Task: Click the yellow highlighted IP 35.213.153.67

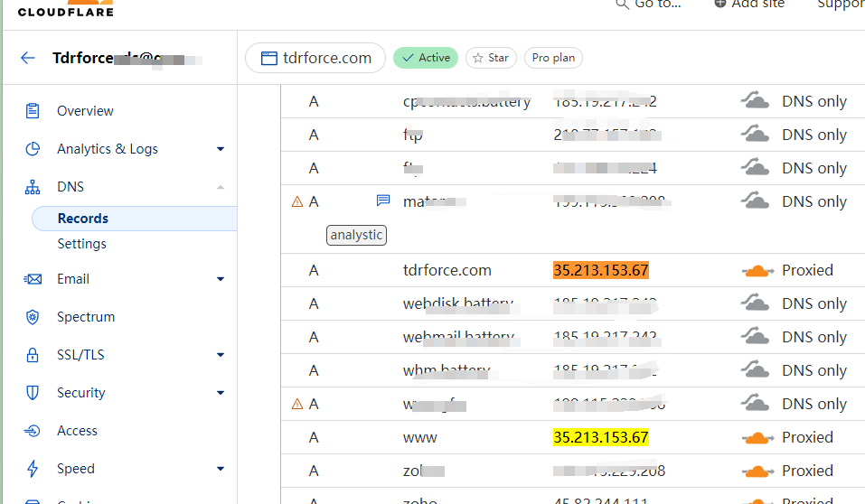Action: 600,437
